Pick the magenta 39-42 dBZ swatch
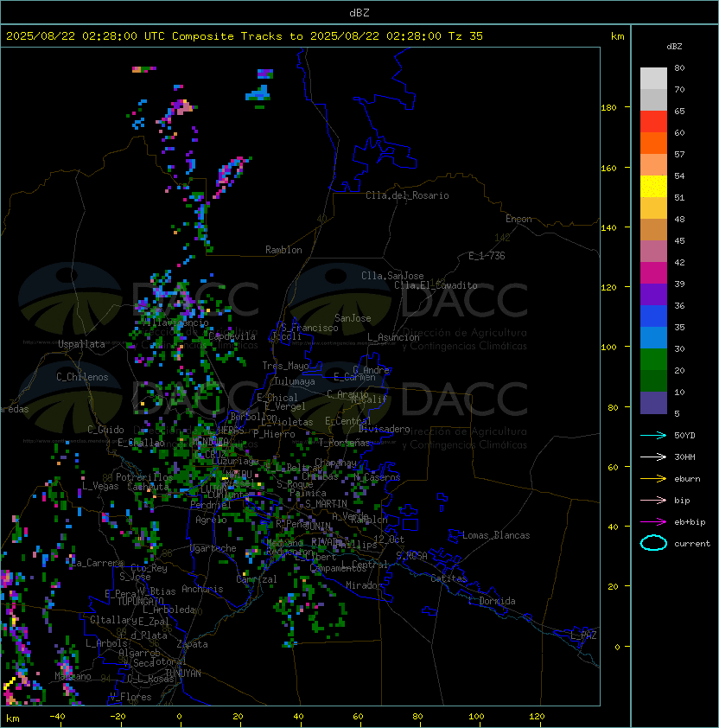Image resolution: width=719 pixels, height=728 pixels. [653, 273]
